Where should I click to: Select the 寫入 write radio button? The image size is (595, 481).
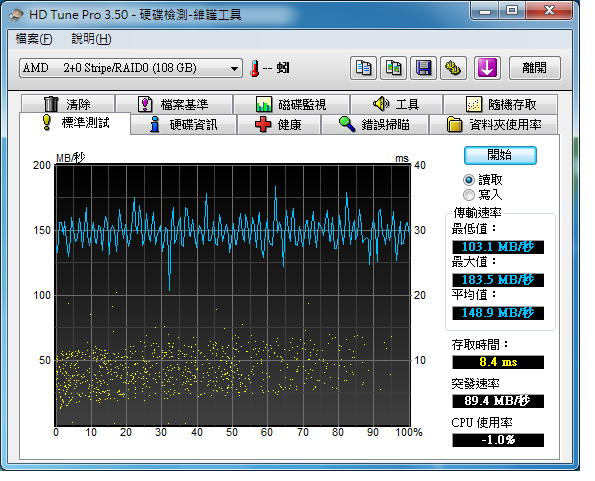click(469, 195)
